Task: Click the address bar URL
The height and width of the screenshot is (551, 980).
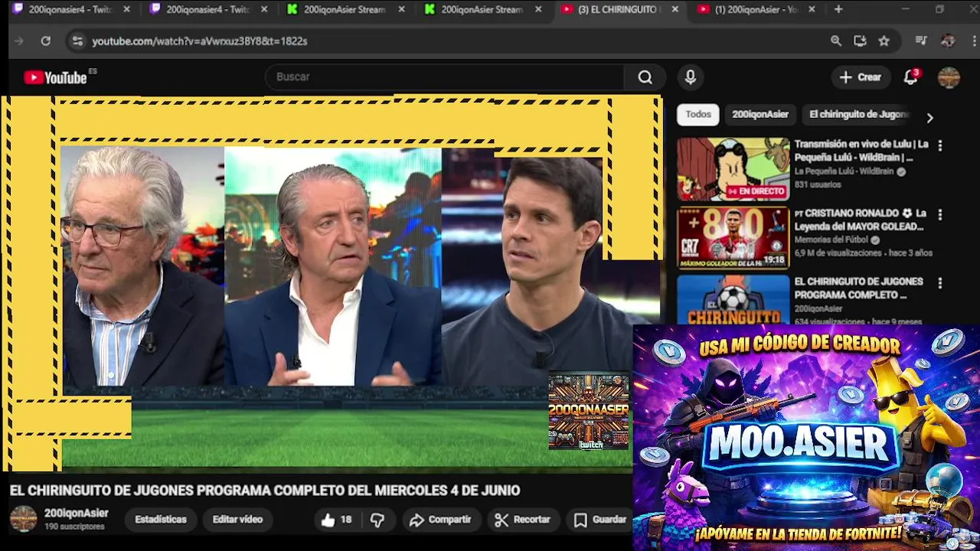Action: 200,41
